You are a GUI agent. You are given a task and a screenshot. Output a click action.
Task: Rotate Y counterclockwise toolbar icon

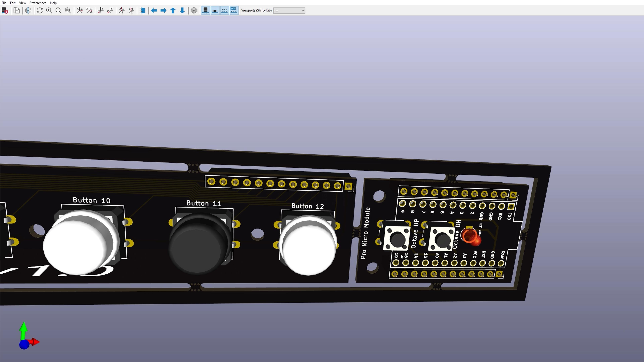pos(110,11)
